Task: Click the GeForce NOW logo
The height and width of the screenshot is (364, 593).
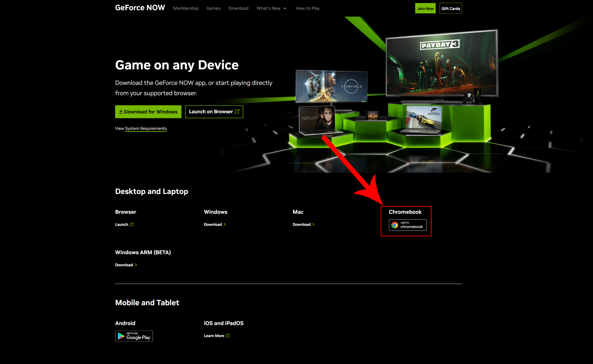Action: pos(140,8)
